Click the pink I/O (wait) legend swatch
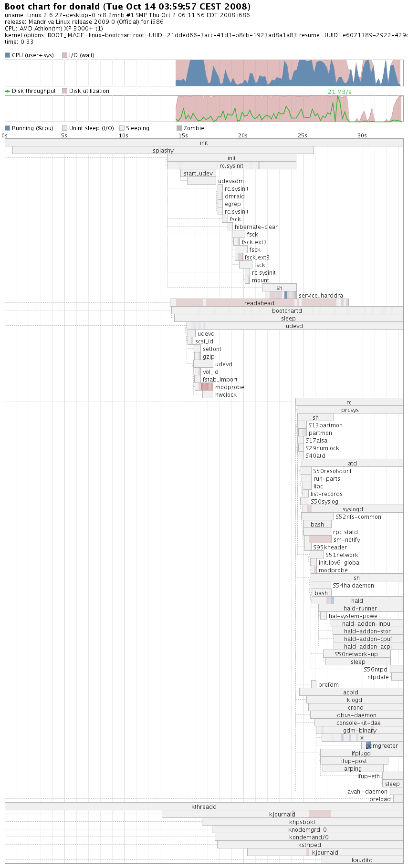The image size is (408, 868). click(64, 55)
